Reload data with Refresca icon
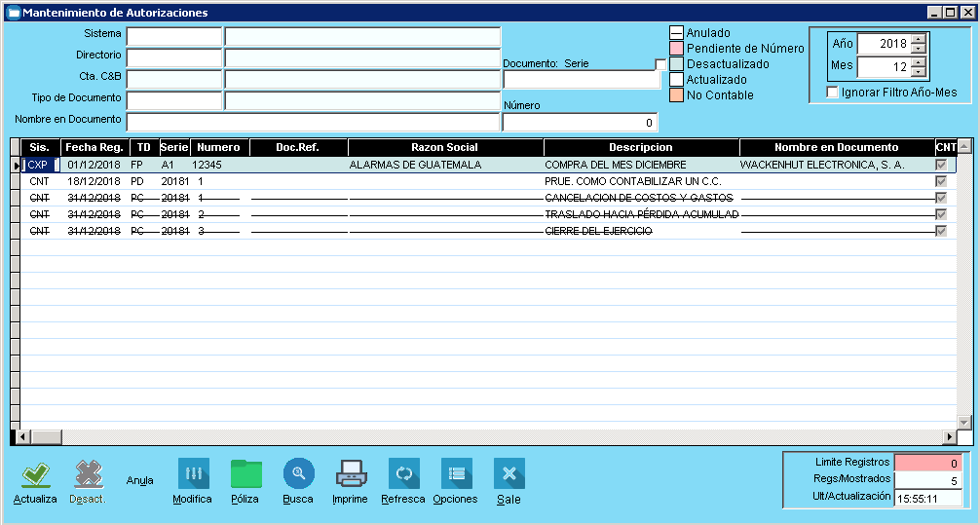Screen dimensions: 980x525 [x=403, y=474]
